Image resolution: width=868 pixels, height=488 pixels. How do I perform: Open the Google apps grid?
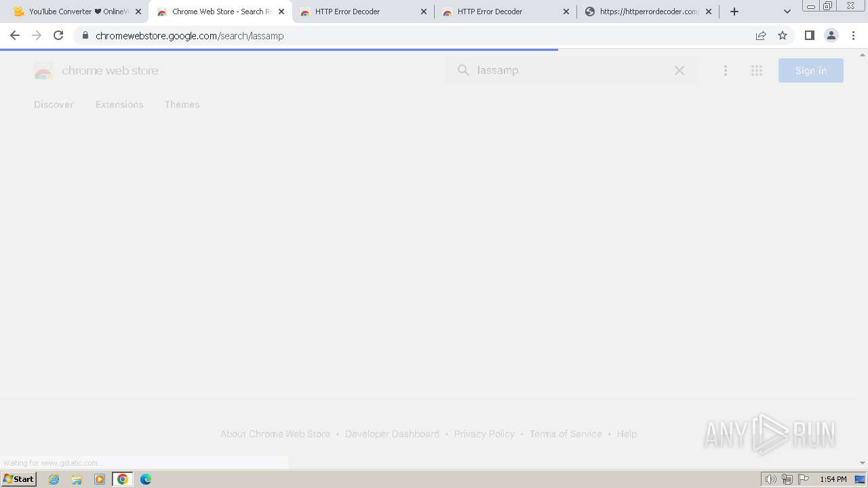757,70
